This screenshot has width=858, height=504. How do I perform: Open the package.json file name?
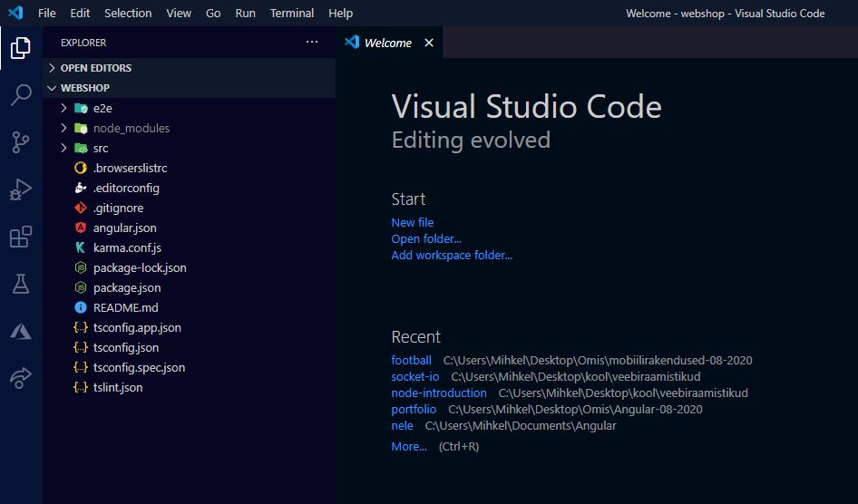coord(127,287)
